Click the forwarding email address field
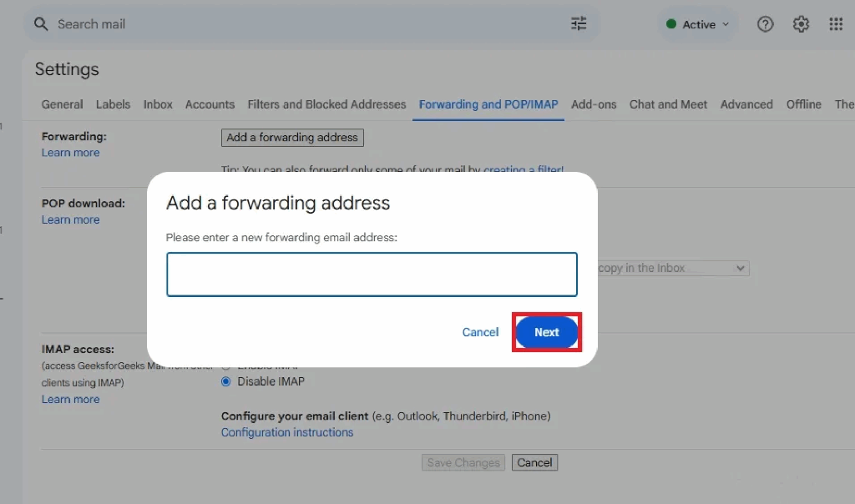This screenshot has height=504, width=855. pos(372,275)
